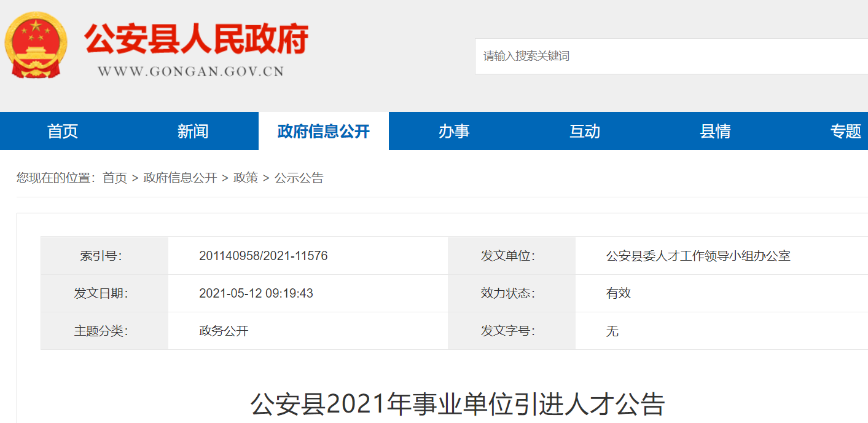Screen dimensions: 868x423
Task: Click the 效力状态 label cell
Action: point(512,293)
